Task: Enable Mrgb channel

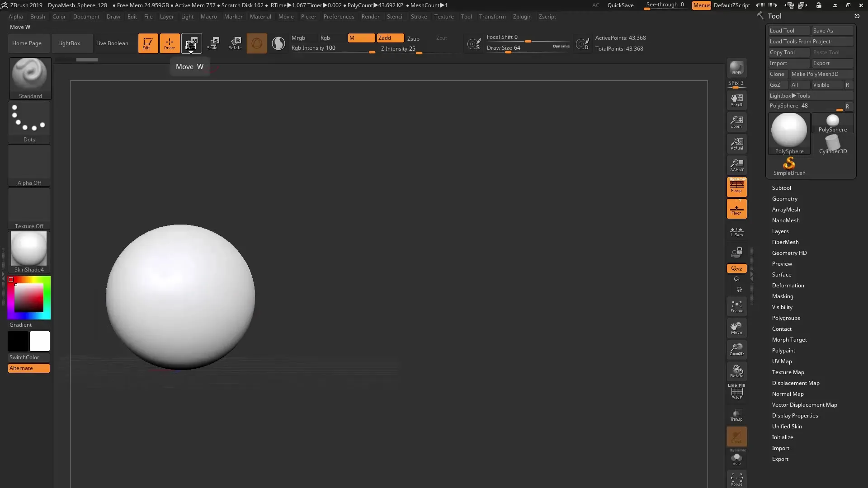Action: click(x=298, y=38)
